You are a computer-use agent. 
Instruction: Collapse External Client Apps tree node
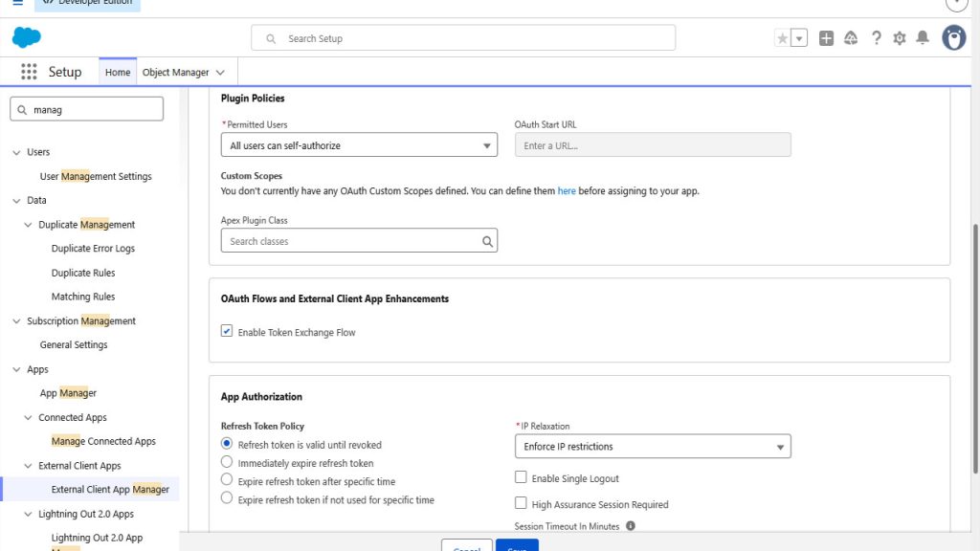click(x=28, y=466)
